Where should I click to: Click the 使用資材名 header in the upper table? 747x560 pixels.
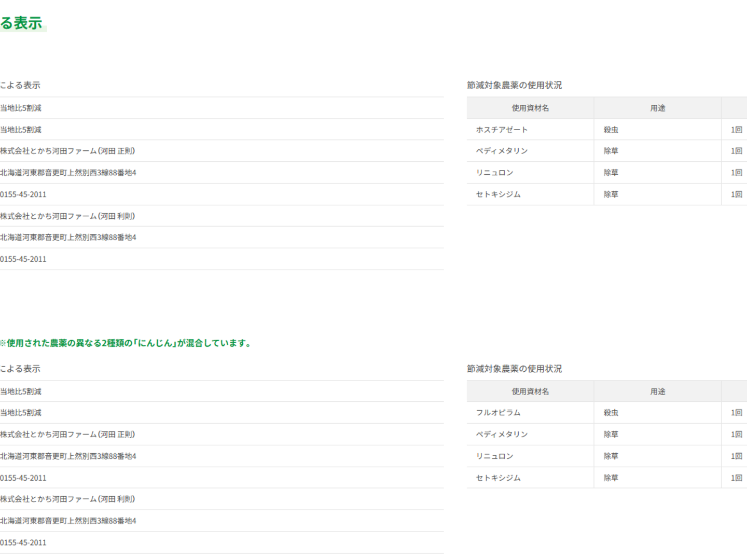click(530, 108)
